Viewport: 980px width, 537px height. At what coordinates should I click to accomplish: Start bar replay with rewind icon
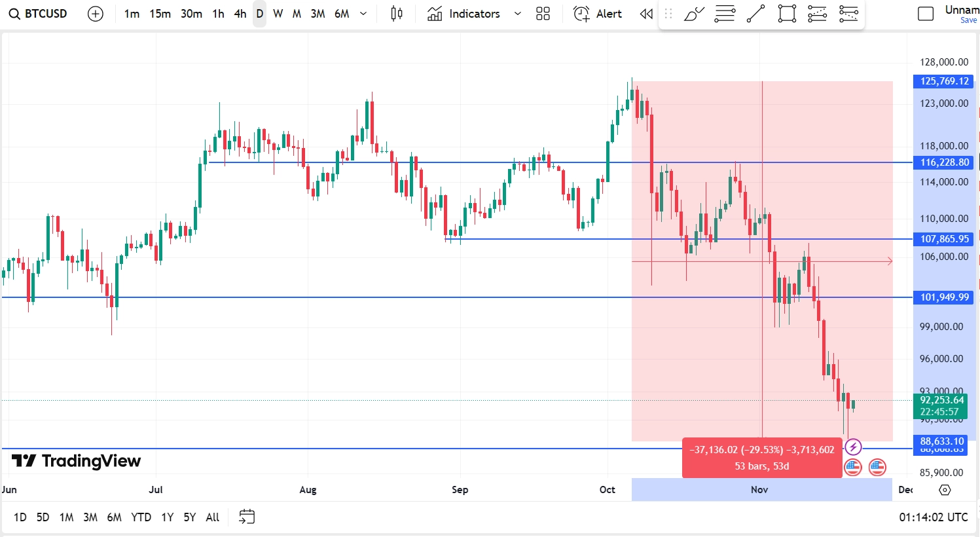(646, 14)
